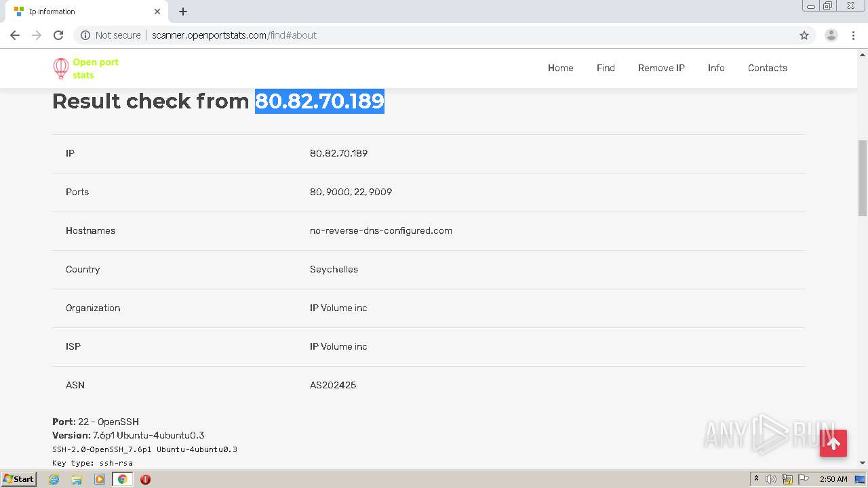Open the Contacts nav item

coord(768,68)
